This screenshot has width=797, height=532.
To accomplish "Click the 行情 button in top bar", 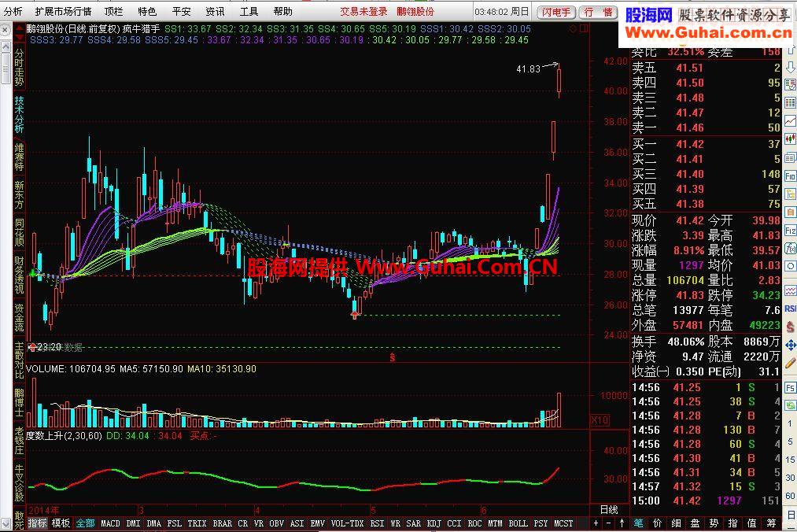I will pyautogui.click(x=598, y=12).
